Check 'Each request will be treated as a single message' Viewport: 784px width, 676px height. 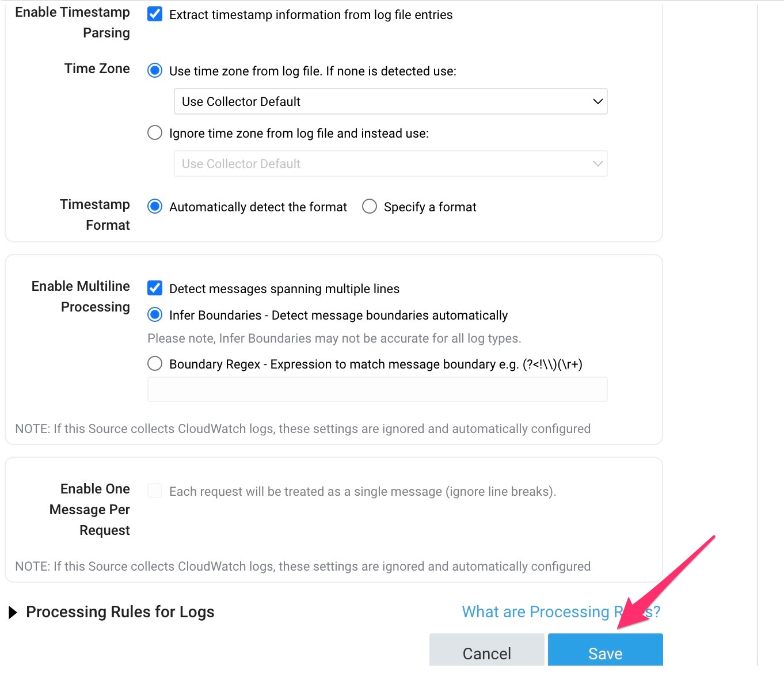click(x=154, y=491)
